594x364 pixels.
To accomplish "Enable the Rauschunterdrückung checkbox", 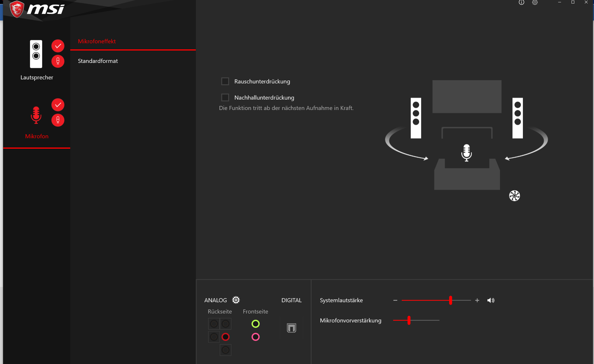I will coord(225,81).
